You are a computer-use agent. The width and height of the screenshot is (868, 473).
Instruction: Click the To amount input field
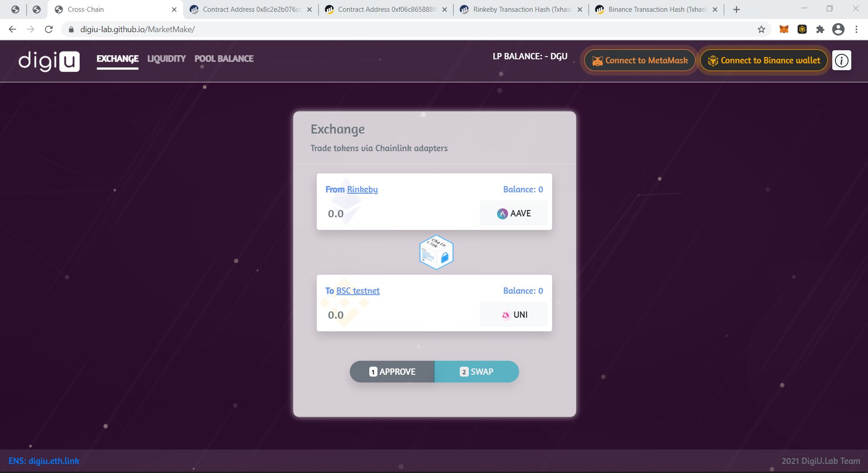pyautogui.click(x=401, y=315)
